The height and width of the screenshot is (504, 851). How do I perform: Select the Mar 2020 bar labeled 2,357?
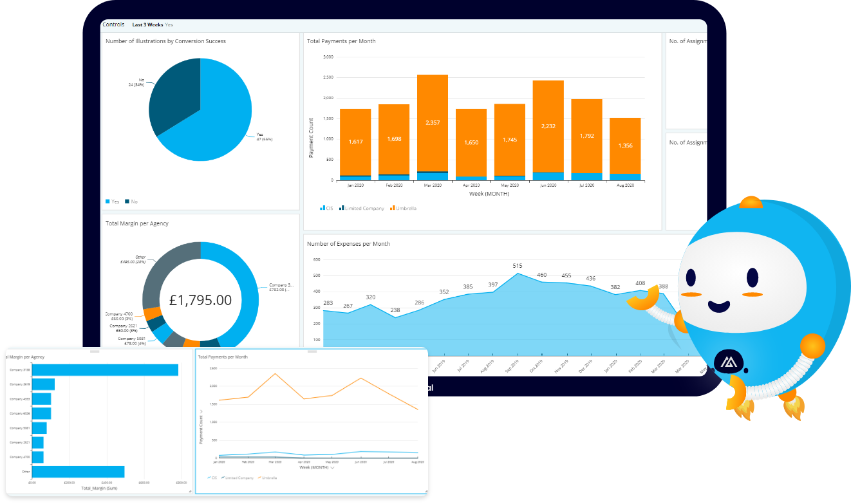[433, 122]
